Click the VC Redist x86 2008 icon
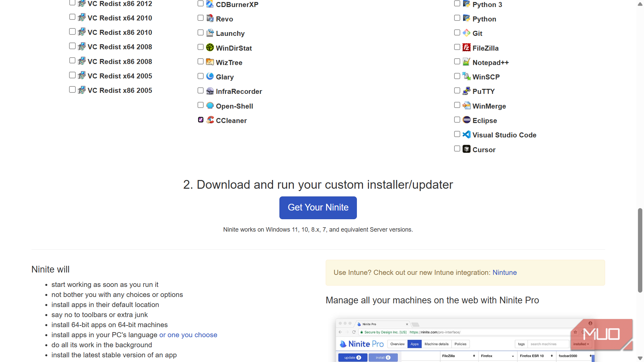This screenshot has width=644, height=362. (x=82, y=61)
